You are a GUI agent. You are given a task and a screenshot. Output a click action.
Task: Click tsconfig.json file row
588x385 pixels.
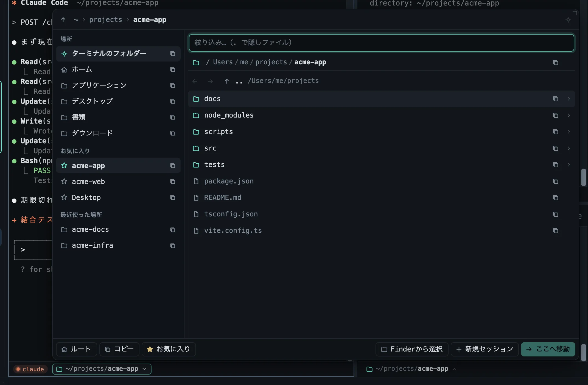(x=381, y=214)
